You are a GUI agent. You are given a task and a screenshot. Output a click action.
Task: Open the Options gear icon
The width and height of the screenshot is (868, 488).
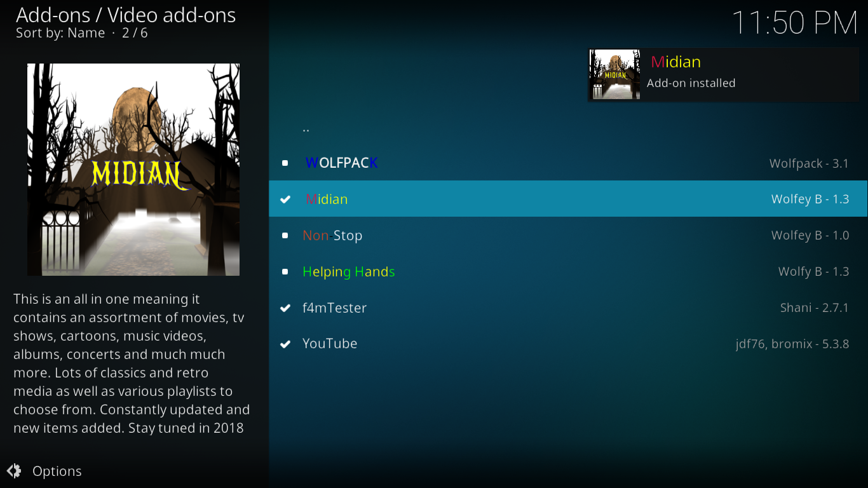click(14, 471)
